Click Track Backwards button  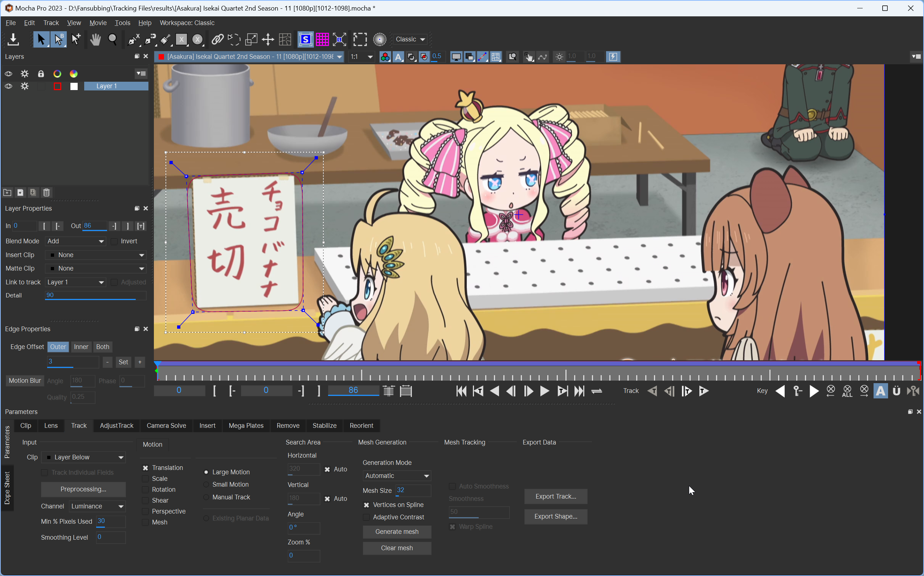point(652,391)
